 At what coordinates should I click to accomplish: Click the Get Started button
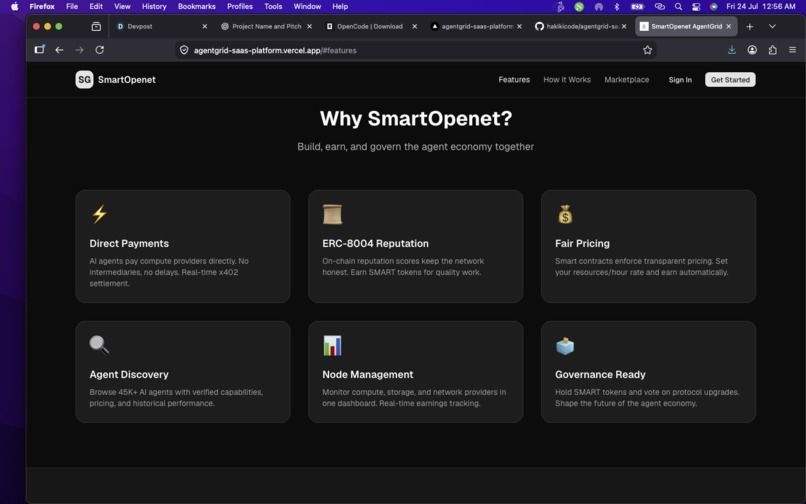730,80
